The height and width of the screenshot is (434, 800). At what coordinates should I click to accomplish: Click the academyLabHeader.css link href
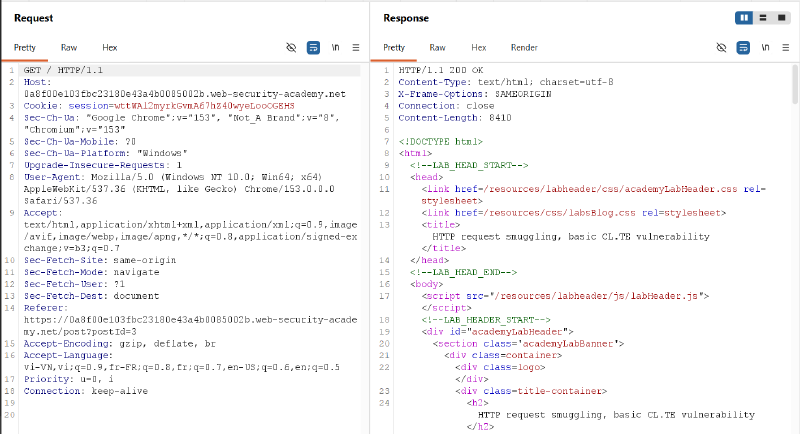[x=609, y=189]
